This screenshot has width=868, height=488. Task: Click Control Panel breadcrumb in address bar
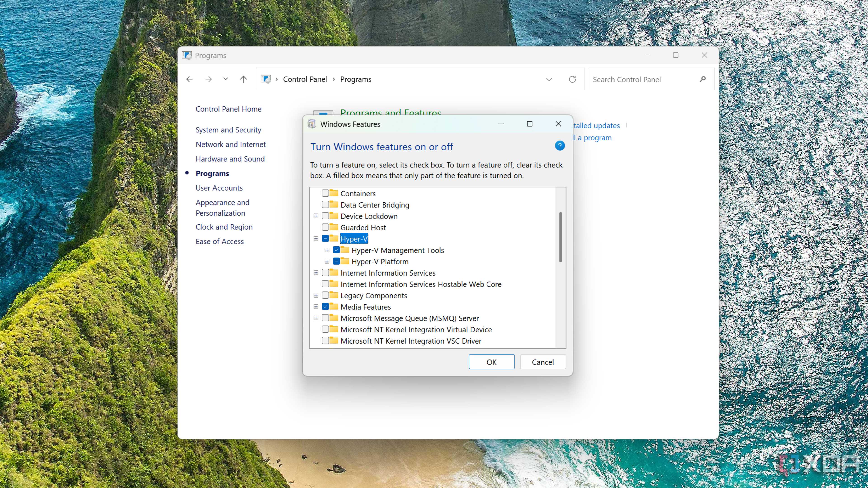305,79
